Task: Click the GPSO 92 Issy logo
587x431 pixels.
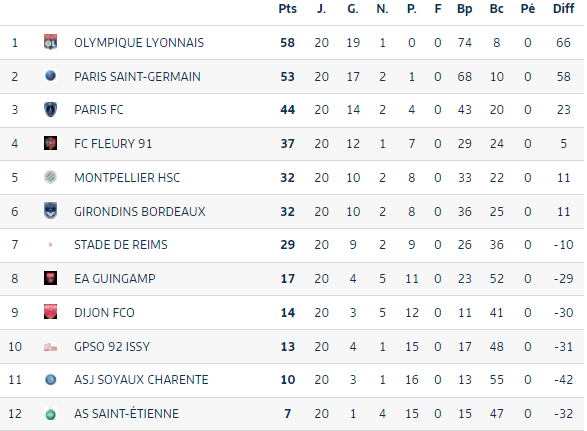Action: coord(51,347)
